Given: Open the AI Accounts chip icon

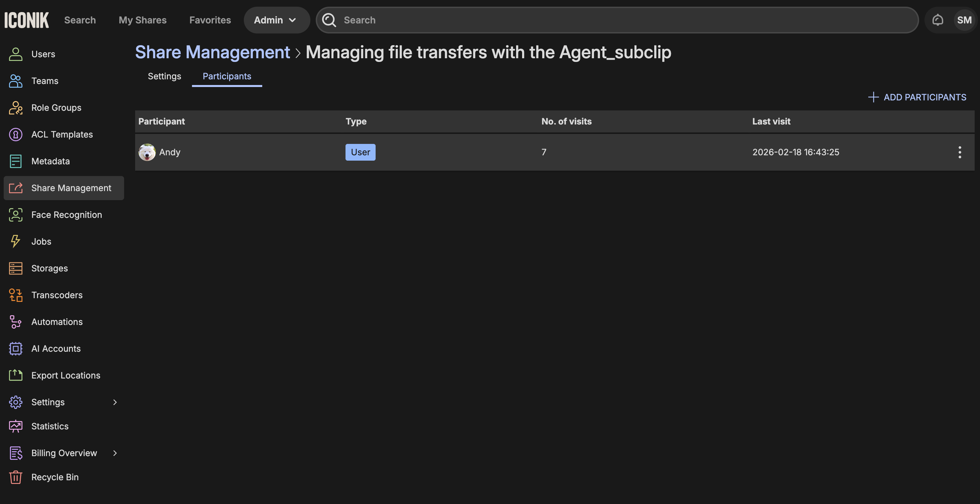Looking at the screenshot, I should pyautogui.click(x=16, y=348).
